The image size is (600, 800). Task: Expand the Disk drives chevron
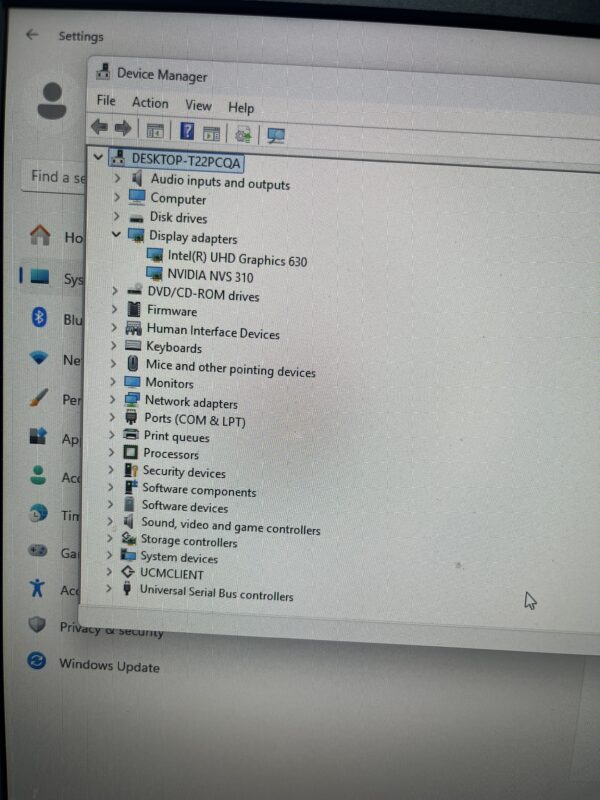point(116,216)
